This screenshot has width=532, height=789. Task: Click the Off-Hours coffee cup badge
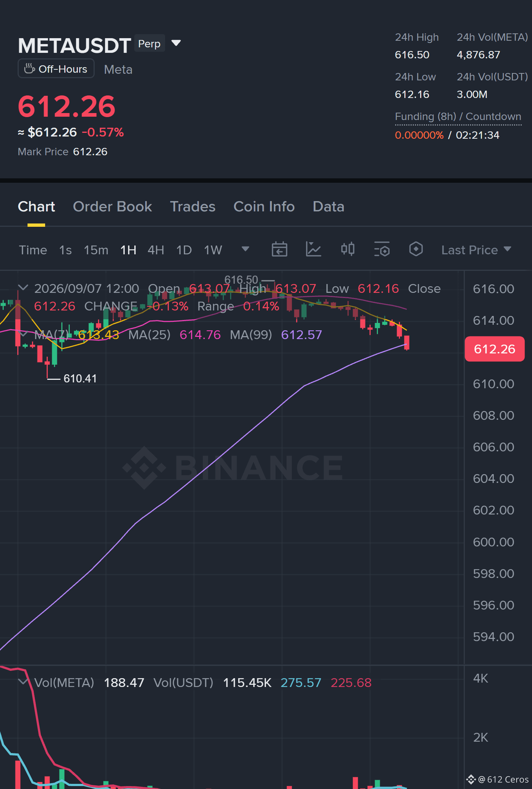pos(56,69)
